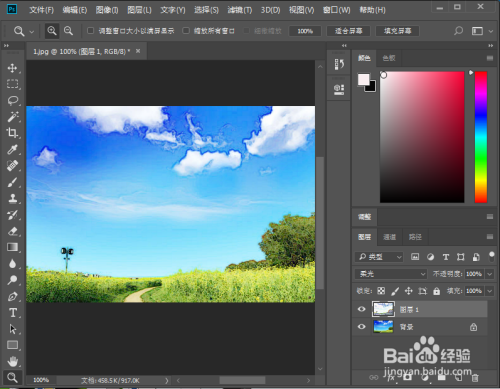
Task: Select the Magic Wand tool
Action: (x=13, y=117)
